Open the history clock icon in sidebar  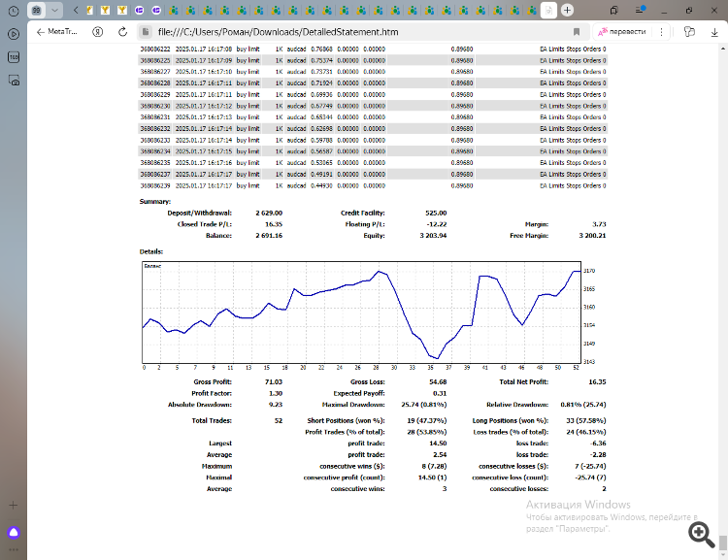click(14, 11)
